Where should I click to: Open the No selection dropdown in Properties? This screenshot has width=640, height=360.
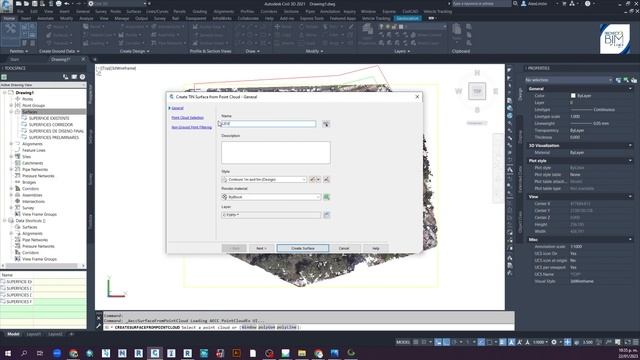570,80
